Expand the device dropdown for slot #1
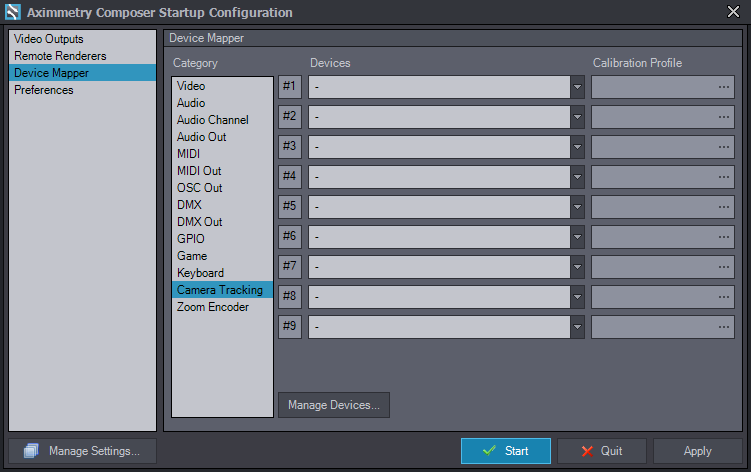 577,87
